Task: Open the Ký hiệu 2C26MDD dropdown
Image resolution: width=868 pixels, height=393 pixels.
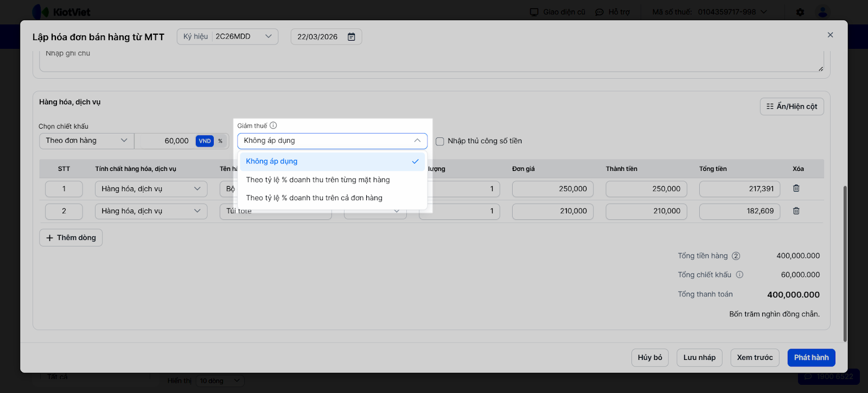Action: pyautogui.click(x=228, y=36)
